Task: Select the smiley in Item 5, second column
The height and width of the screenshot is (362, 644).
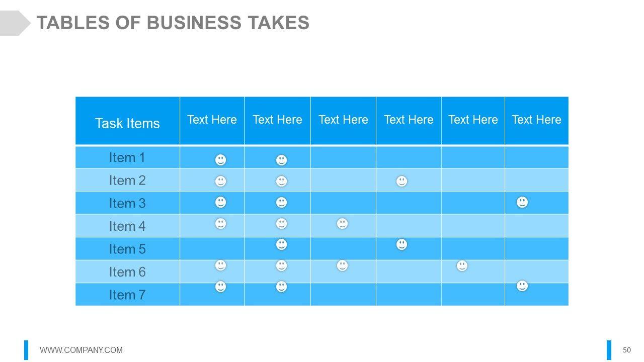Action: point(281,244)
